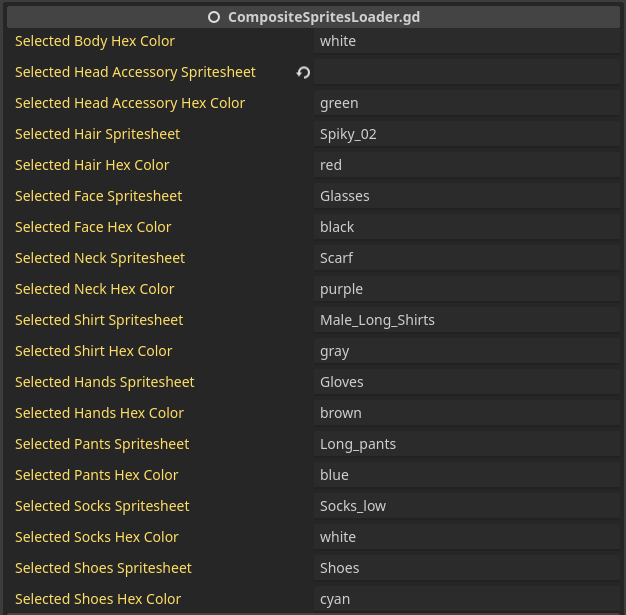Select 'Selected Hair Hex Color' property label
Screen dimensions: 626x615
pos(92,165)
